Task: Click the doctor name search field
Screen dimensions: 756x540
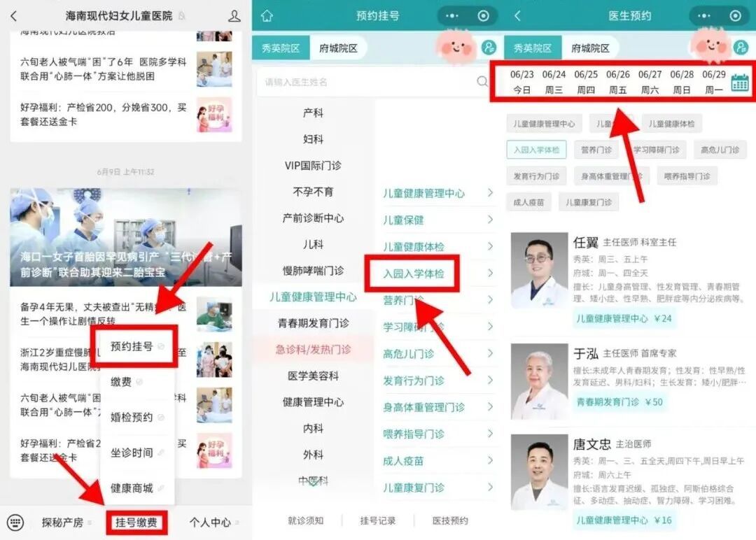Action: pyautogui.click(x=373, y=82)
